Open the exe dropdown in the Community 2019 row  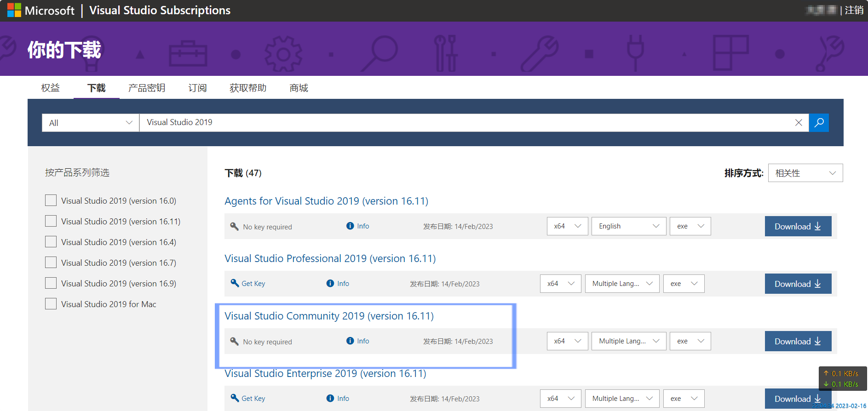[x=690, y=341]
